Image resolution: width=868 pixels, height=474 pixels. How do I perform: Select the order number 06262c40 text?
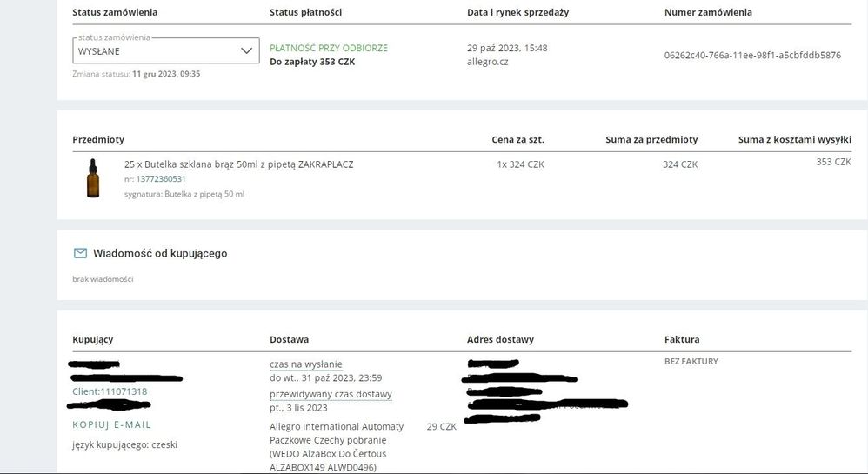pos(752,55)
